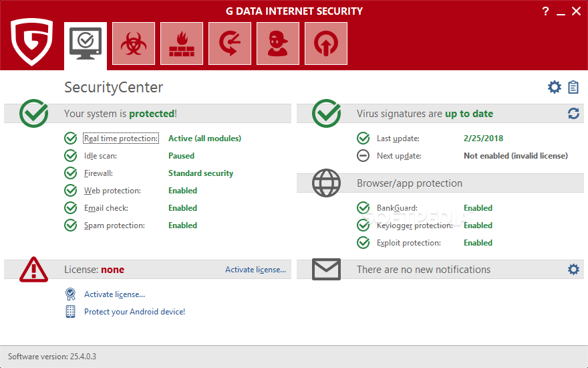The width and height of the screenshot is (588, 368).
Task: Click the Real time protection check icon
Action: click(x=71, y=139)
